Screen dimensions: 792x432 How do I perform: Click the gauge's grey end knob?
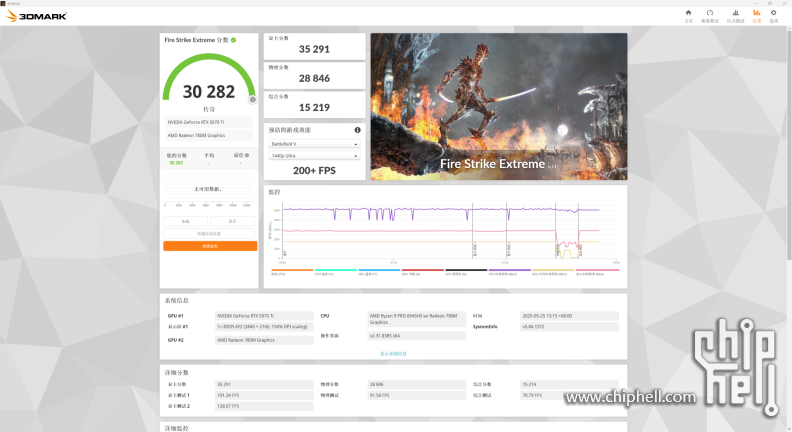pos(253,100)
